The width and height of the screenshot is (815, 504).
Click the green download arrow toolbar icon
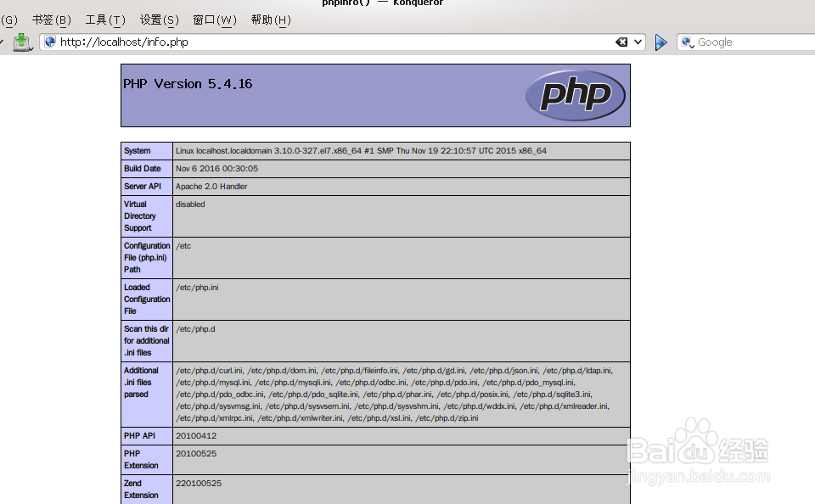click(x=22, y=42)
